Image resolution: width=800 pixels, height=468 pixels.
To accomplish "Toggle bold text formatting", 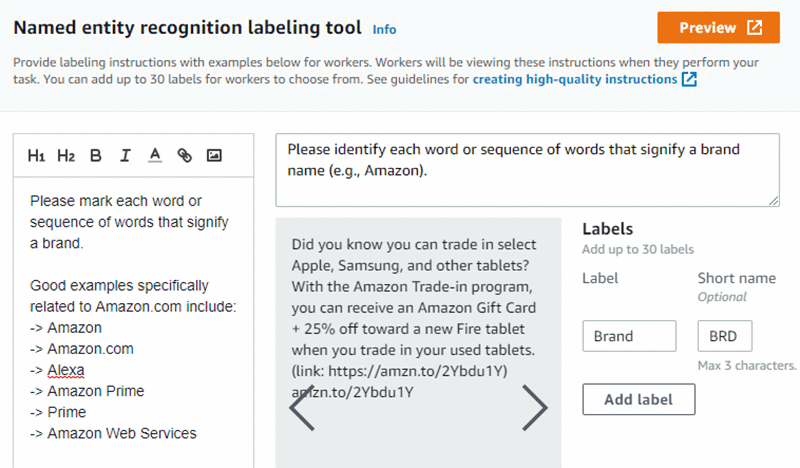I will 96,155.
